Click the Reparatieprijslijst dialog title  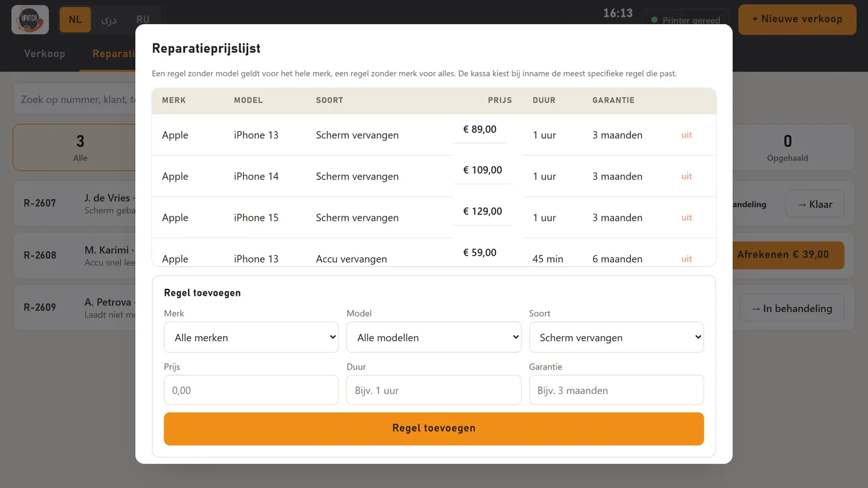tap(206, 48)
